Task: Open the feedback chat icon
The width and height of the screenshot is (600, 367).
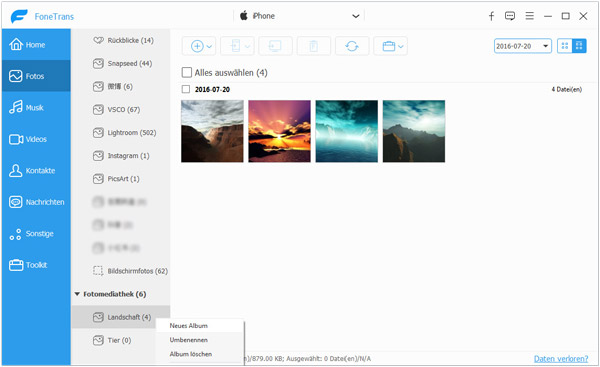Action: (x=510, y=16)
